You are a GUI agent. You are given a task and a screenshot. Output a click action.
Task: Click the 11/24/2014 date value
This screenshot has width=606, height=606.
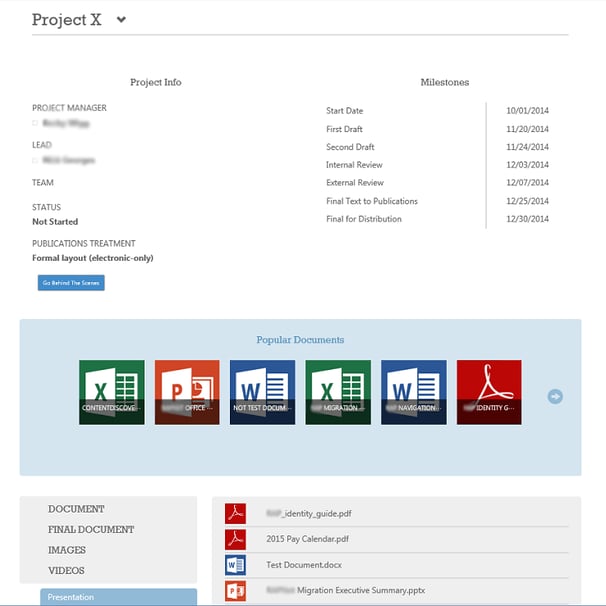tap(528, 147)
